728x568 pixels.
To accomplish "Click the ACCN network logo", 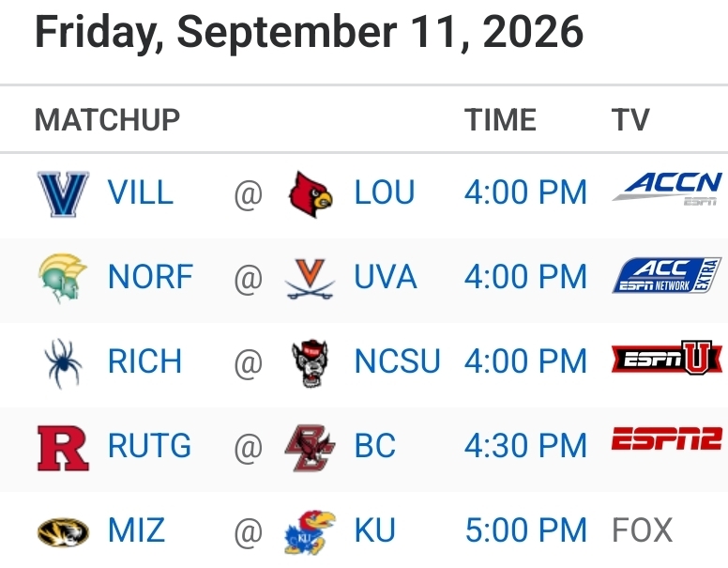I will 667,189.
